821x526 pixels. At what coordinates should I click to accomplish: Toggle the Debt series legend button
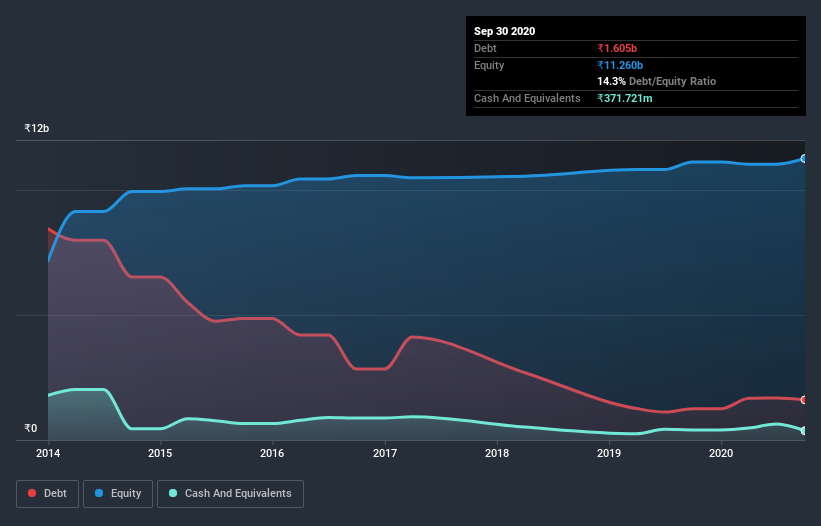pyautogui.click(x=47, y=494)
